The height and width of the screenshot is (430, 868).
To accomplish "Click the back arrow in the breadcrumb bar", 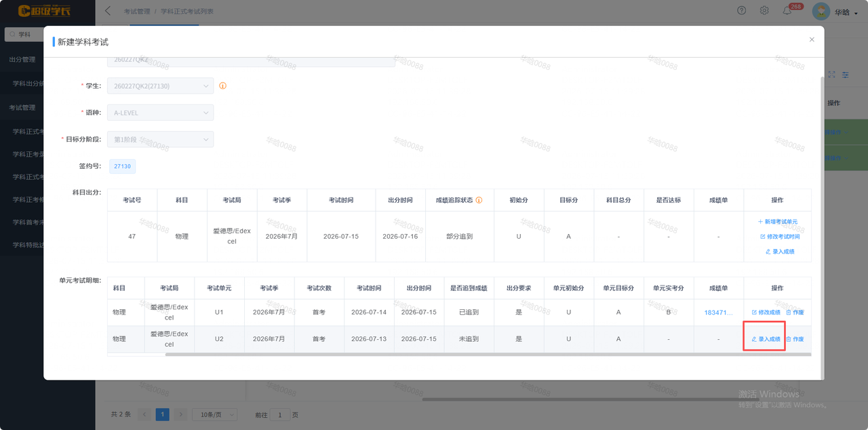I will pos(108,12).
